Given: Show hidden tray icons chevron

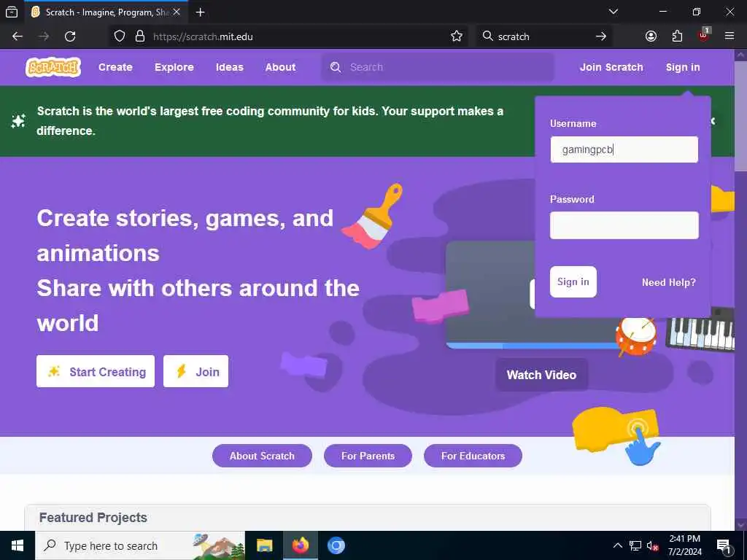Looking at the screenshot, I should click(x=617, y=545).
